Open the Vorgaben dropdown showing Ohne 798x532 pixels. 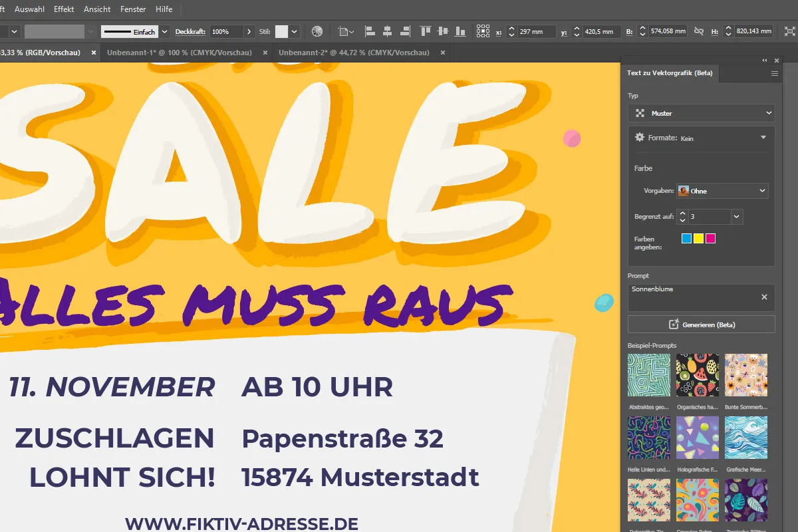722,191
